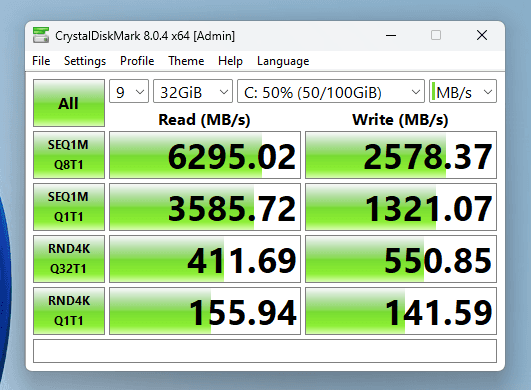Click the RND4K Q1T1 write result 141.59
Screen dimensions: 531x390
[401, 311]
